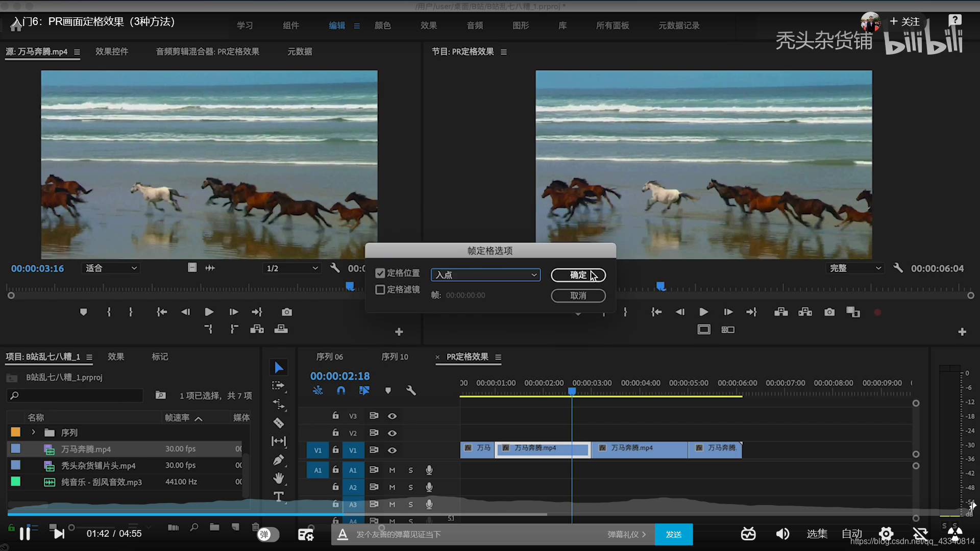Switch to the 颜色 workspace tab
The width and height of the screenshot is (980, 551).
(x=382, y=26)
